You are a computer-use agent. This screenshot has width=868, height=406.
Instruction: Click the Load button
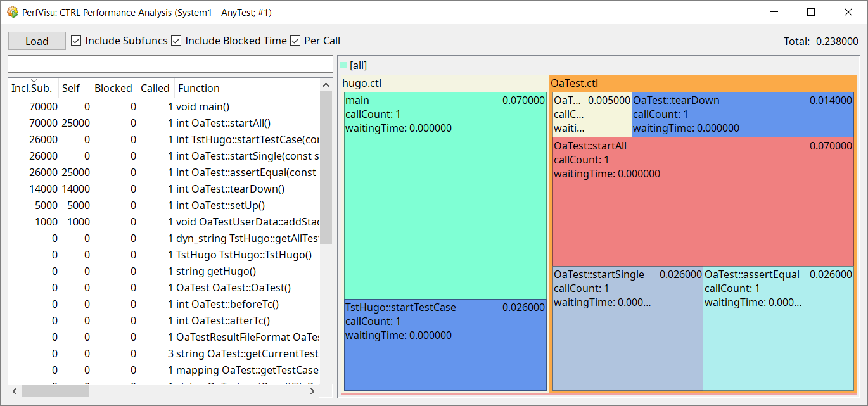(x=37, y=41)
